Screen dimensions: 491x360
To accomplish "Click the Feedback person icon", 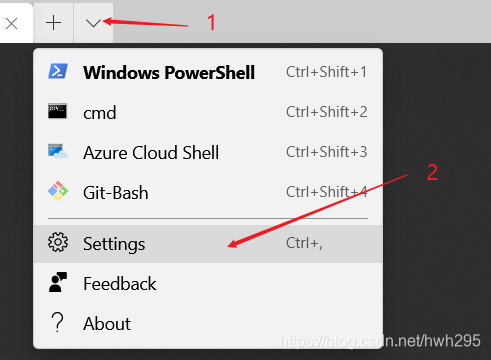I will 58,282.
